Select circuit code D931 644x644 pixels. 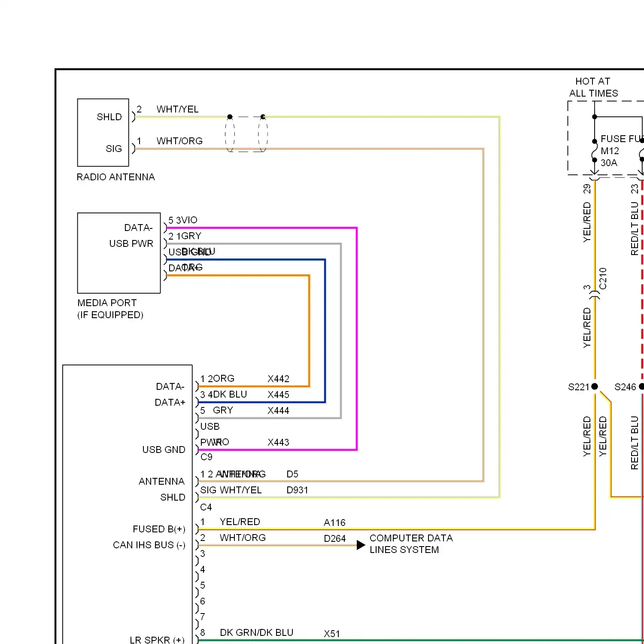pos(297,490)
